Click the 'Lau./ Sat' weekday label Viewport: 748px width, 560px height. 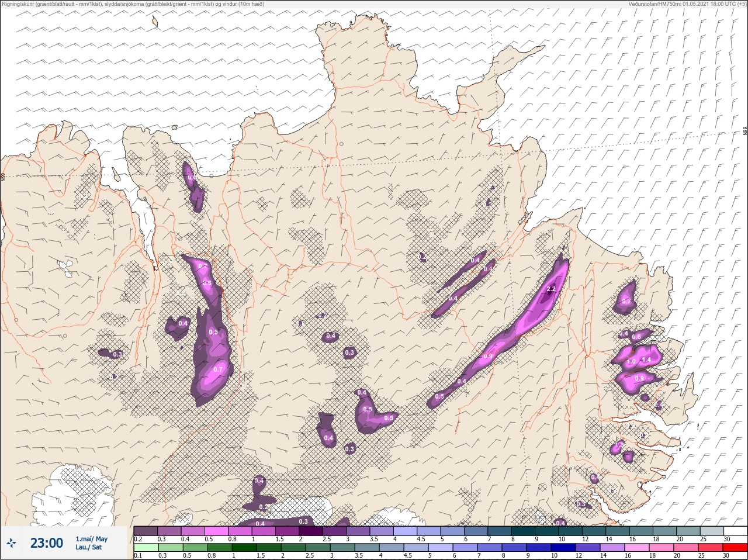(x=89, y=547)
